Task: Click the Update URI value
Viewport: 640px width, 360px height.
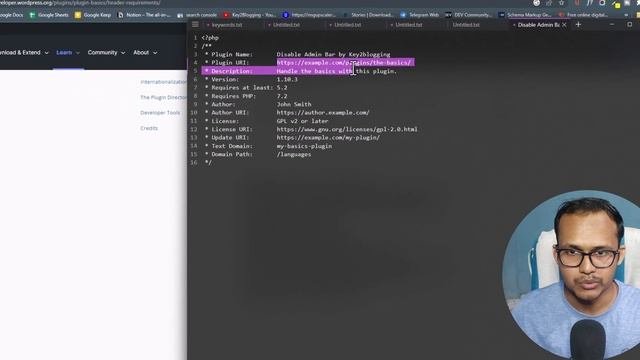Action: tap(328, 138)
